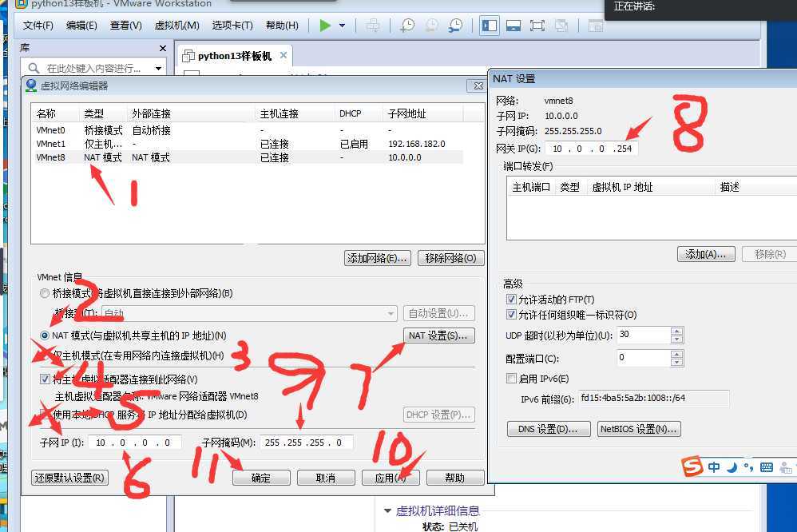797x532 pixels.
Task: Click the 移除网络(O) button
Action: [x=451, y=258]
